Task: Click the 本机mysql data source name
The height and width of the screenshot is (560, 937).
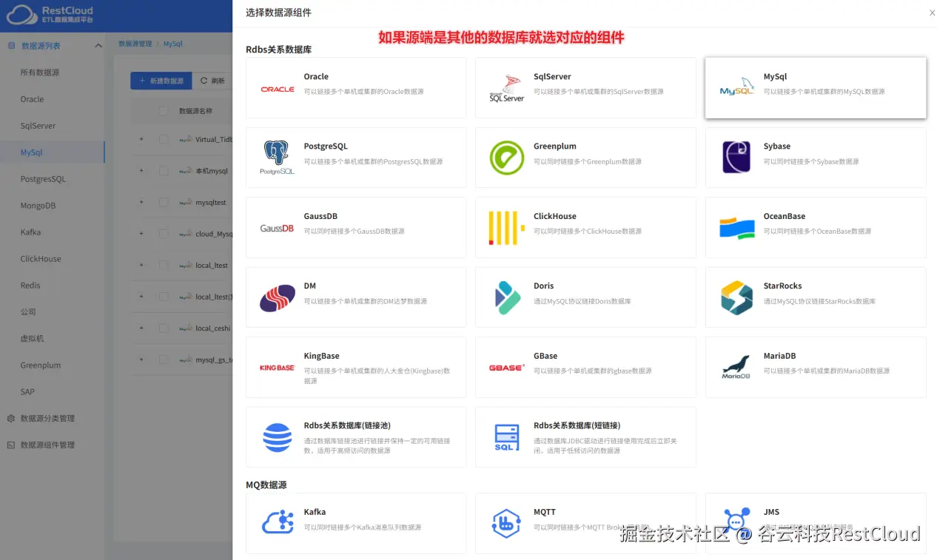Action: (x=212, y=171)
